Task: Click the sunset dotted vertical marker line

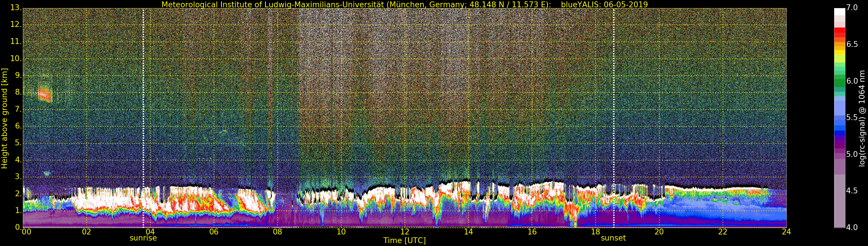Action: [614, 118]
